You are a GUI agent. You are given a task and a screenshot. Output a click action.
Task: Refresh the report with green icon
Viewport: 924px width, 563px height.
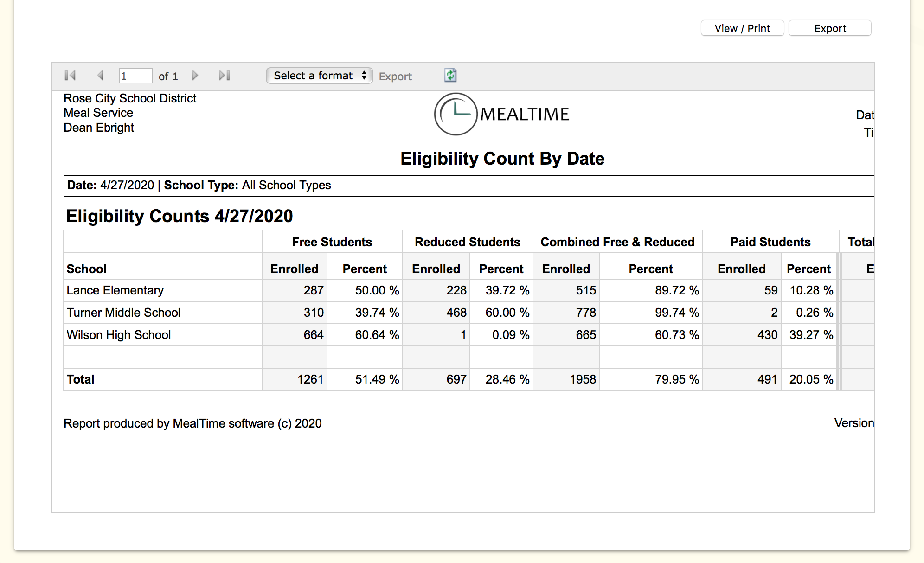[x=450, y=76]
